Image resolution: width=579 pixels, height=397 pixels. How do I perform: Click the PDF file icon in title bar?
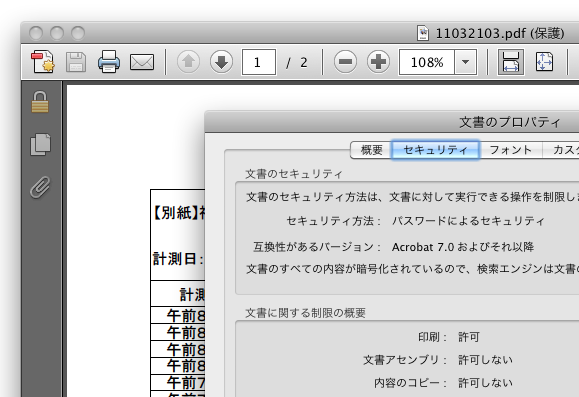423,33
